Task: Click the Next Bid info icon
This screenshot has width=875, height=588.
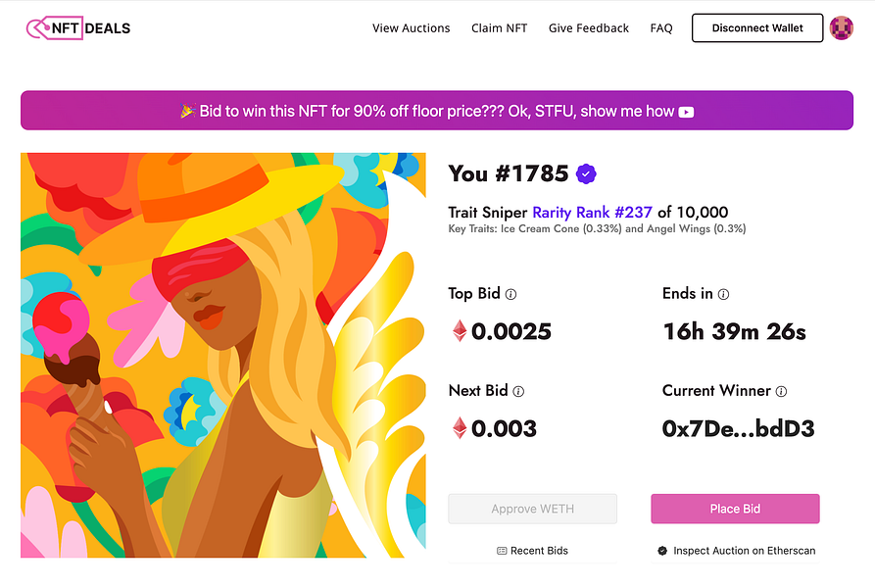Action: coord(518,391)
